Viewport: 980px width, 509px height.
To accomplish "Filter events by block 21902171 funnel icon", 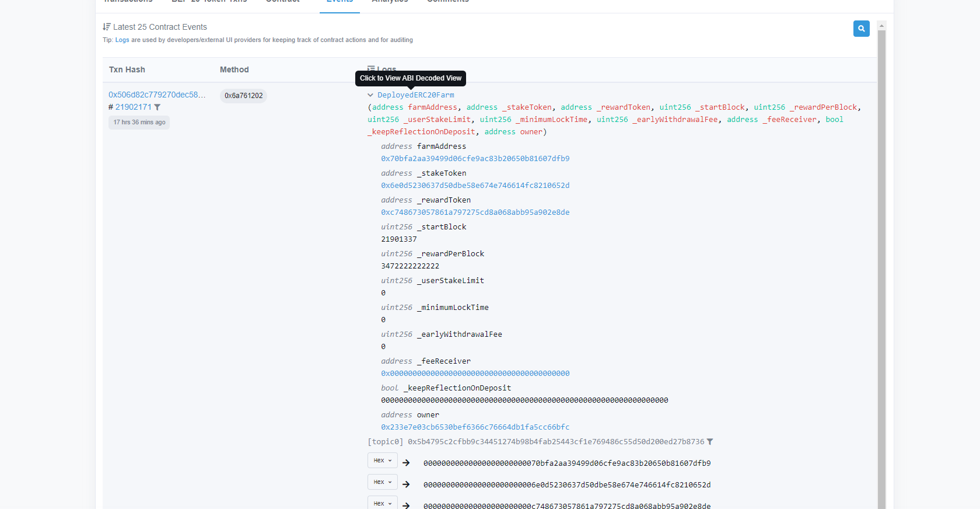I will 157,107.
